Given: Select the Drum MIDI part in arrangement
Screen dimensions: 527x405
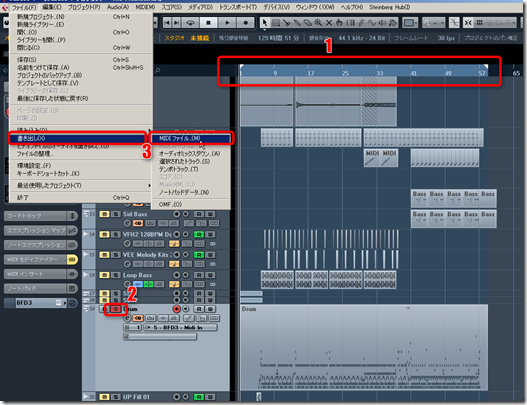Looking at the screenshot, I should tap(364, 347).
